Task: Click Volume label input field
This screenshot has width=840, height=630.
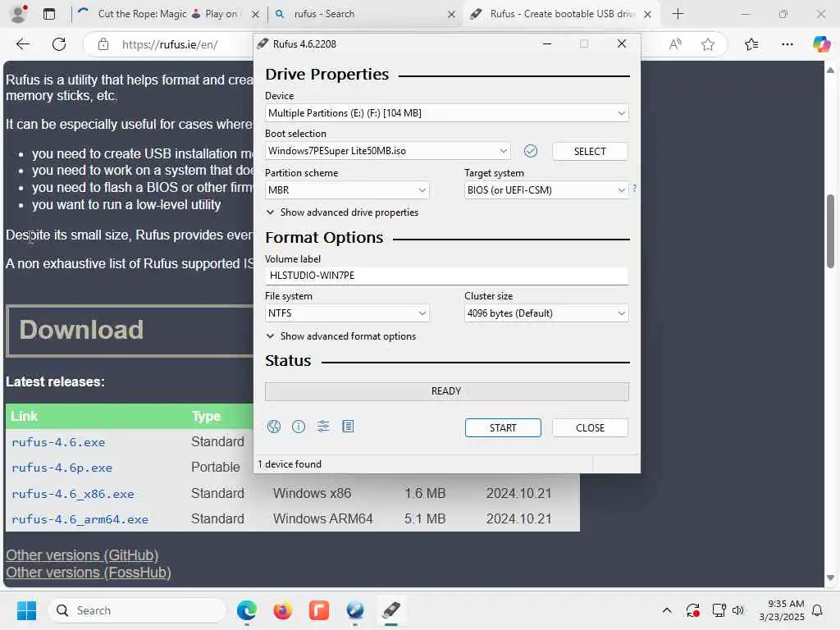Action: (447, 276)
